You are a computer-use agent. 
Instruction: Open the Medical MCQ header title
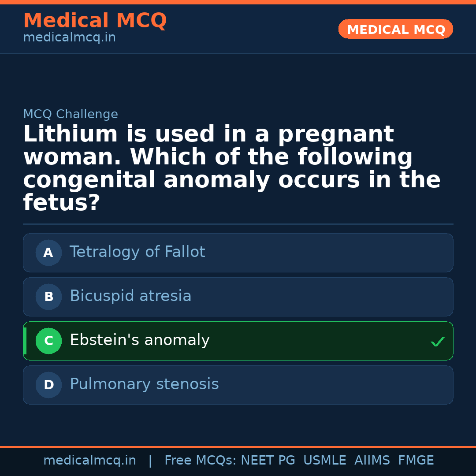[x=95, y=21]
